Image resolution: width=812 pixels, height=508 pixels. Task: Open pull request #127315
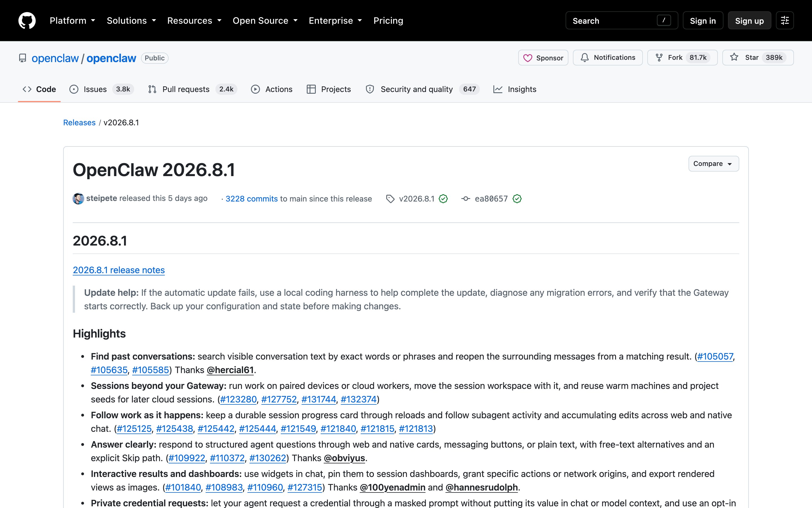[305, 487]
